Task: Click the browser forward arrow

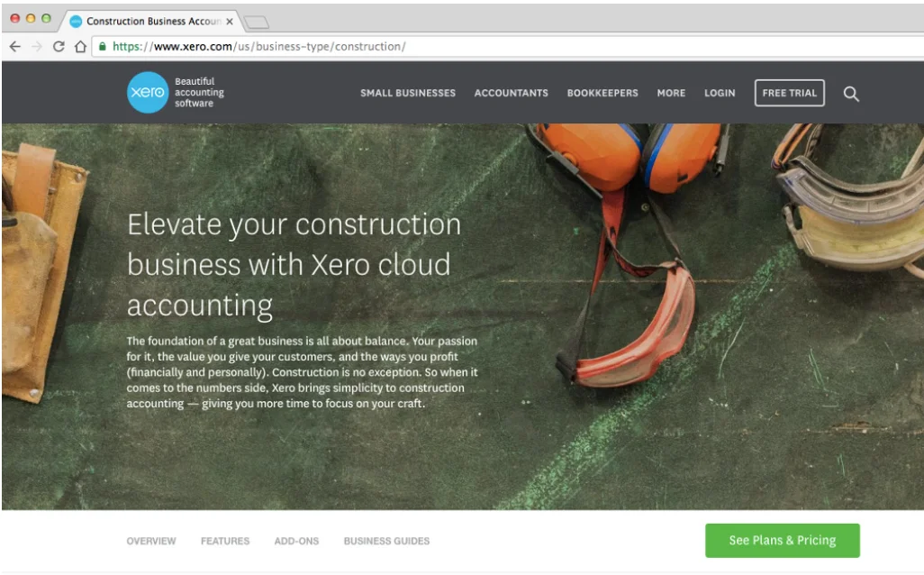Action: (x=37, y=47)
